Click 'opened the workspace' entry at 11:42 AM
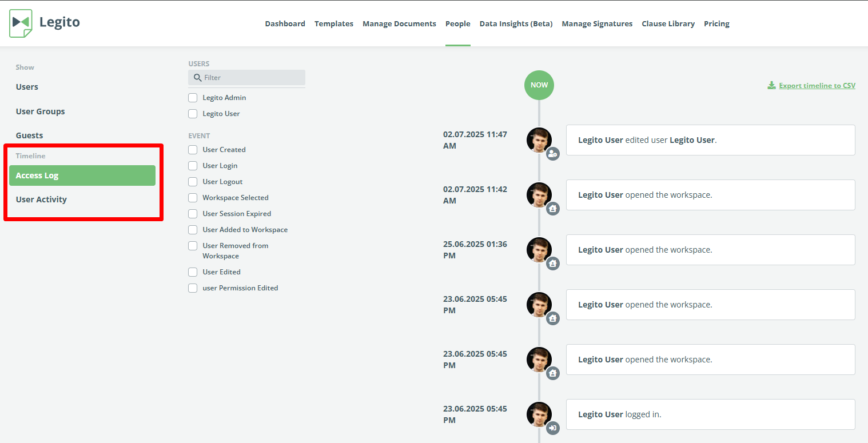 711,195
